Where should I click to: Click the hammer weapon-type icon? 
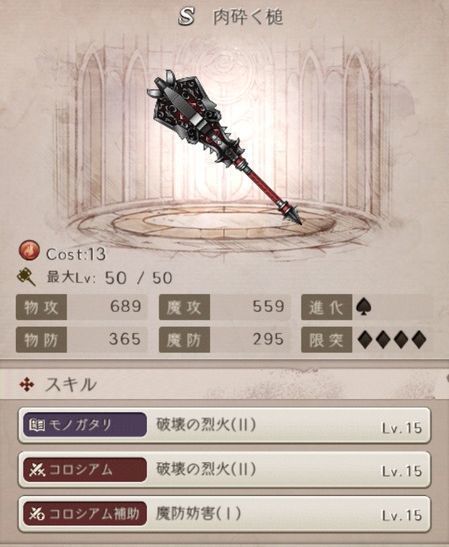tap(26, 277)
